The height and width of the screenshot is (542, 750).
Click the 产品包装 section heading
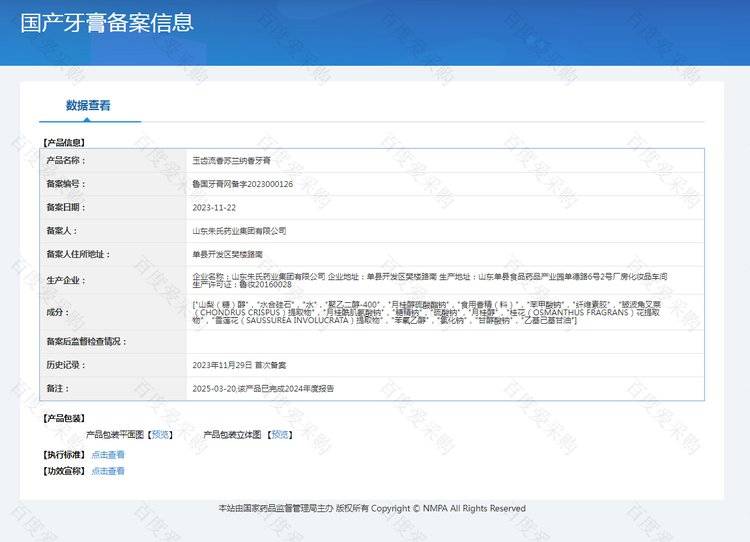tap(64, 418)
